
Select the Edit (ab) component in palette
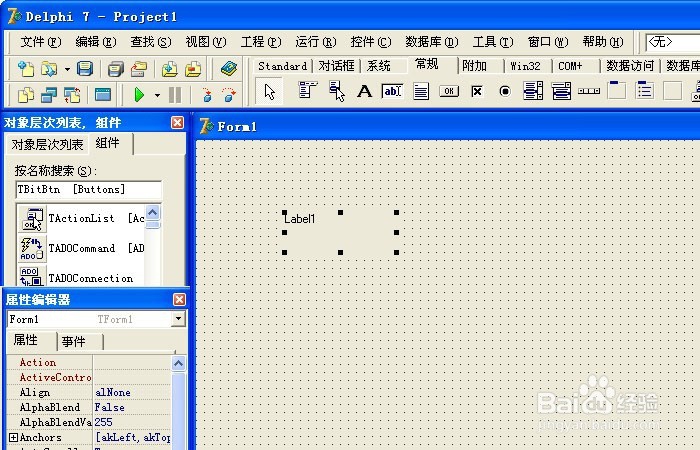(392, 91)
